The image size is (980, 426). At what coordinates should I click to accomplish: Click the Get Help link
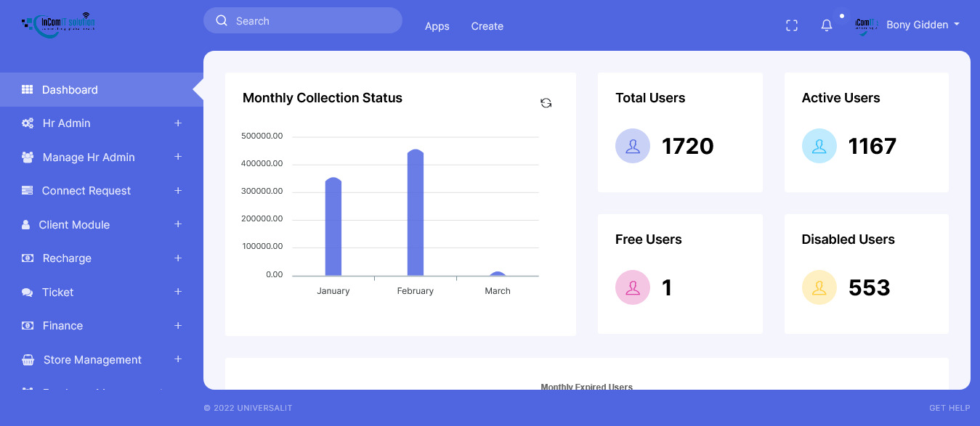point(949,408)
